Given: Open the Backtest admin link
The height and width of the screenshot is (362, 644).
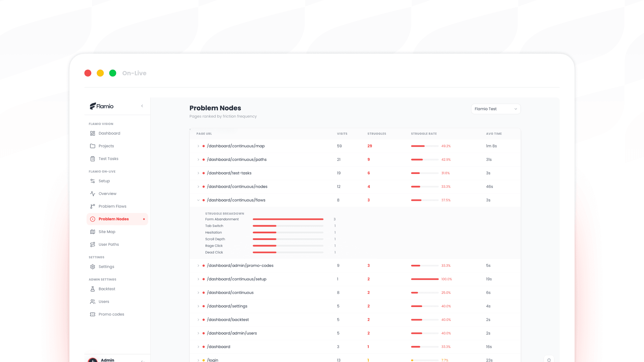Looking at the screenshot, I should 117,289.
